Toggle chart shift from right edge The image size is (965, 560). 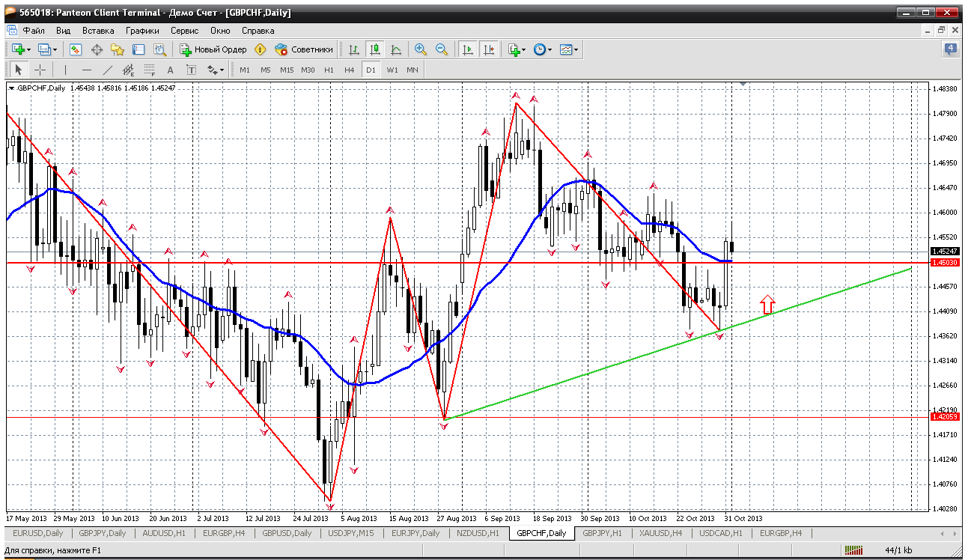click(489, 49)
